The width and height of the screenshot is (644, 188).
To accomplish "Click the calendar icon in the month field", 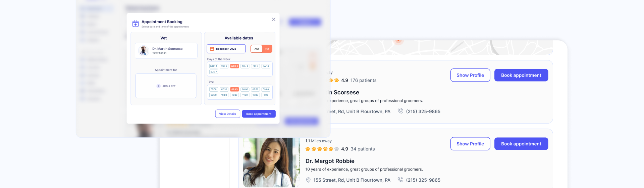I will click(212, 49).
